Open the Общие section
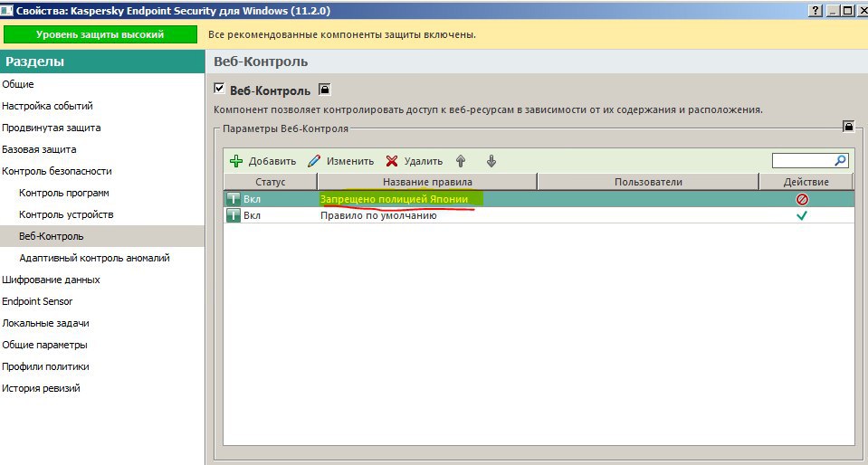This screenshot has width=868, height=465. (x=18, y=84)
